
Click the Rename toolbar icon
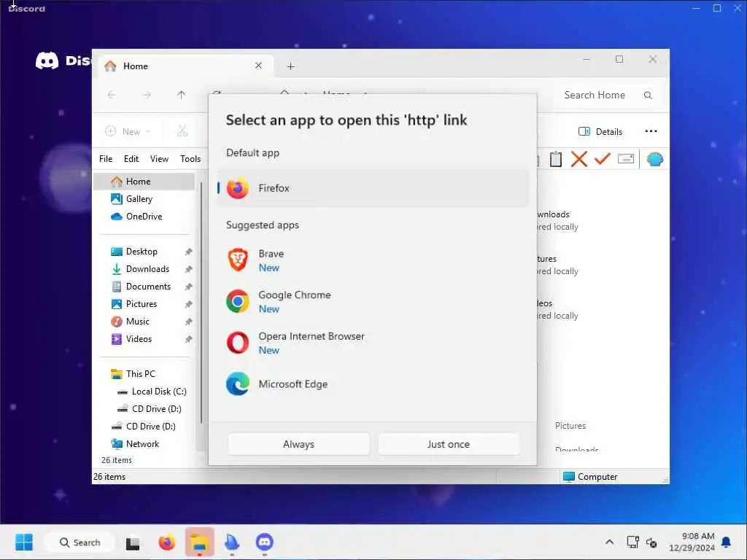(x=625, y=158)
